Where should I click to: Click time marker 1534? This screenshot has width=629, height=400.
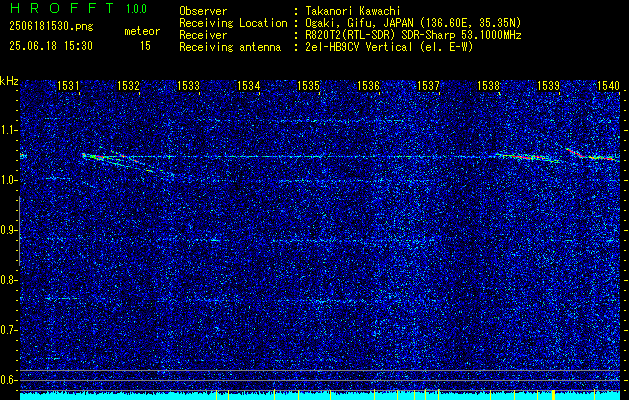[248, 86]
